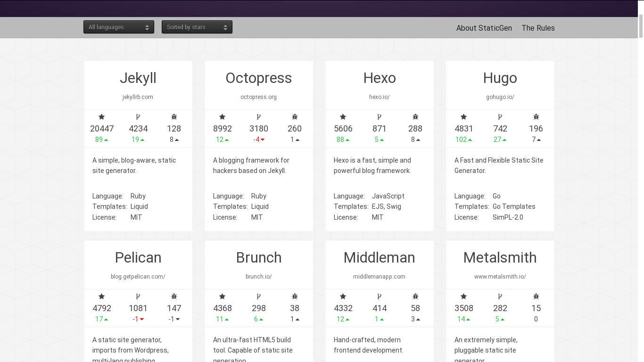Click the star icon on Octopress card
644x362 pixels.
[223, 117]
